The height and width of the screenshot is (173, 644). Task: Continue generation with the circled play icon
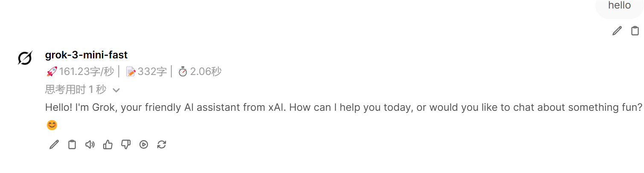click(144, 145)
